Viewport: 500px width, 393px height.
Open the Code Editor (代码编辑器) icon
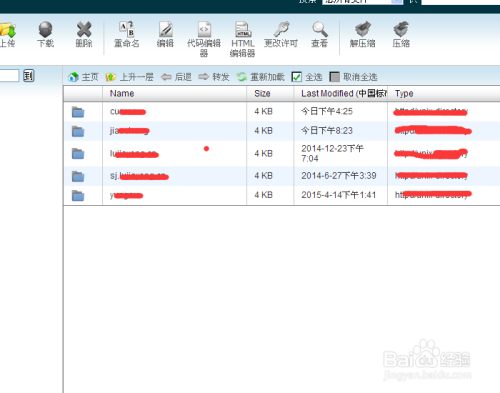pyautogui.click(x=204, y=29)
